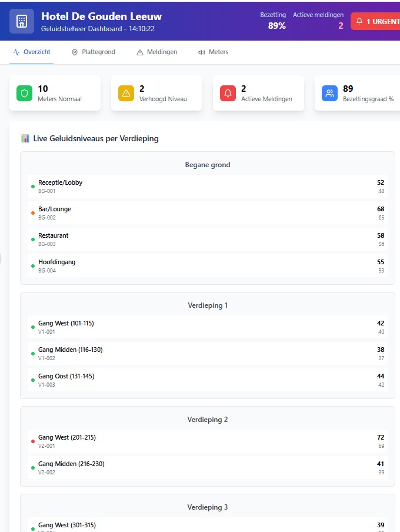Select the Receptie/Lobby meter row
Viewport: 400px width, 532px height.
(207, 187)
